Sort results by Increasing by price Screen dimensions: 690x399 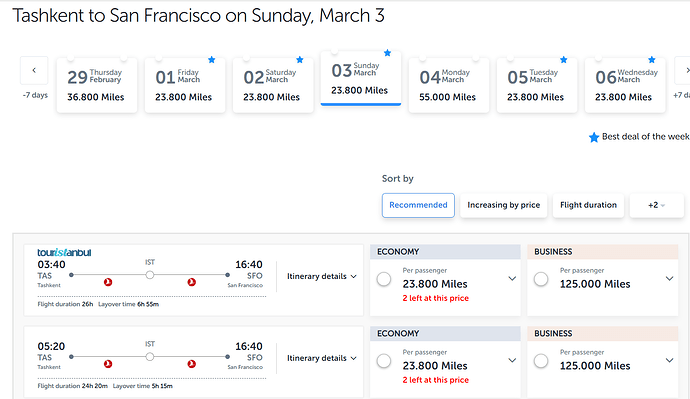tap(503, 205)
